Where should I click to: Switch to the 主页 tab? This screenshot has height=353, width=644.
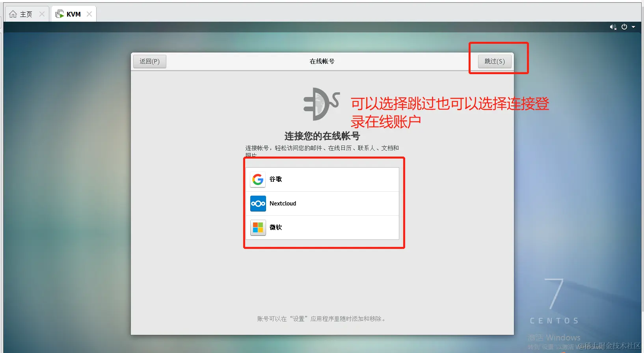point(26,14)
